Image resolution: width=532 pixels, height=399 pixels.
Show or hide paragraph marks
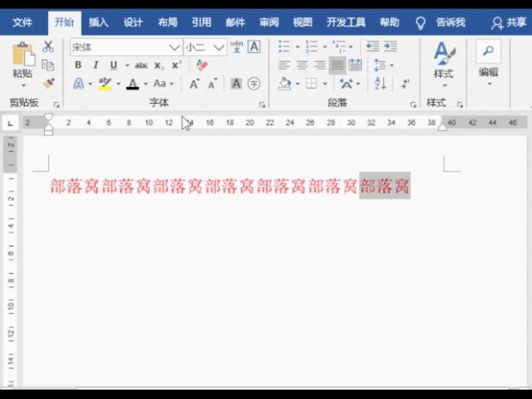(x=405, y=84)
